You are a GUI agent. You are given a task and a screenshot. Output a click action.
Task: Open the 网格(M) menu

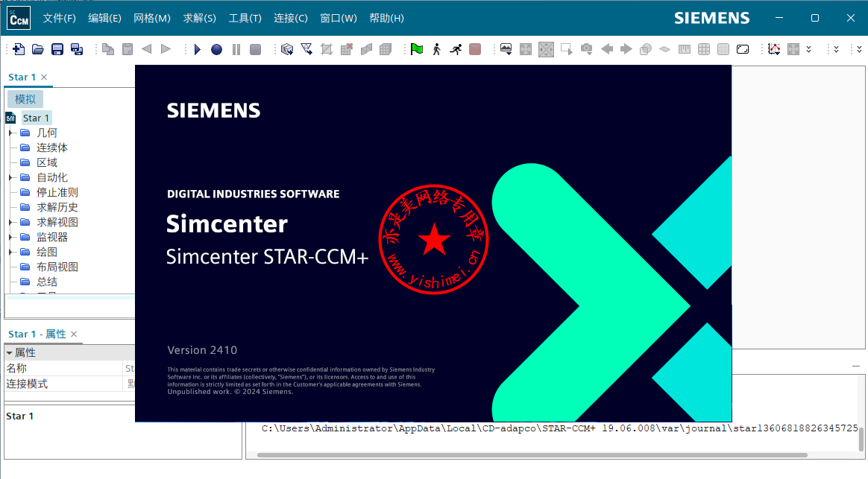point(151,18)
